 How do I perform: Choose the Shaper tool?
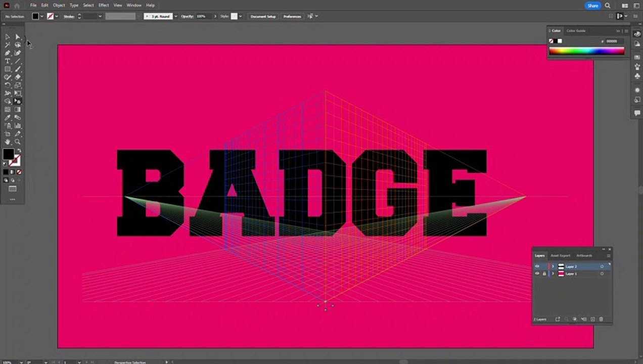click(8, 77)
